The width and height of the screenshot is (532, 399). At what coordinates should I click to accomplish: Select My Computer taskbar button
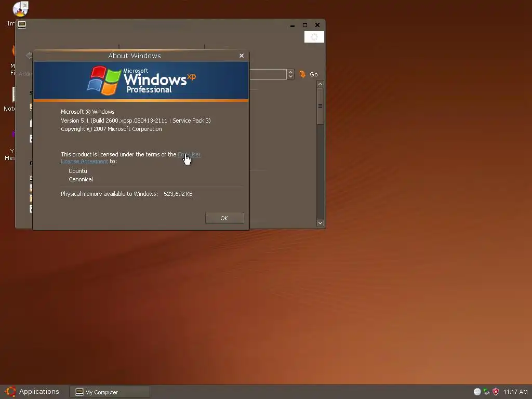(109, 392)
